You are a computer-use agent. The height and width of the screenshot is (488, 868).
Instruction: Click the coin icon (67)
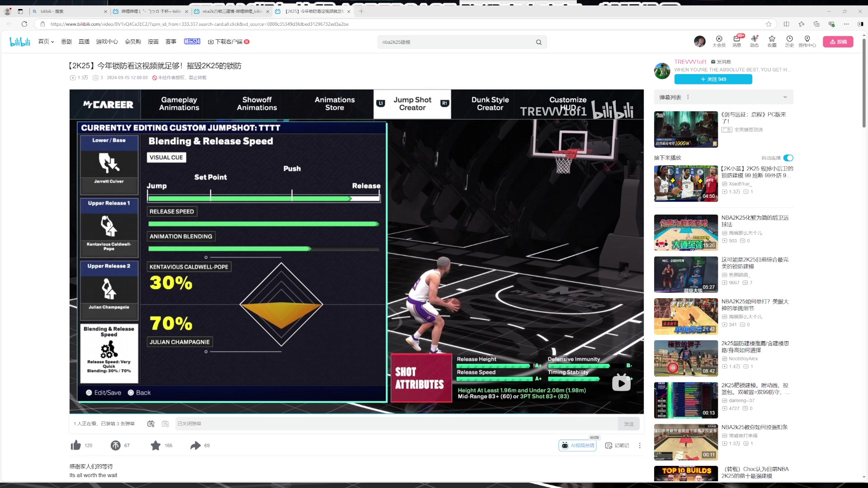point(115,446)
